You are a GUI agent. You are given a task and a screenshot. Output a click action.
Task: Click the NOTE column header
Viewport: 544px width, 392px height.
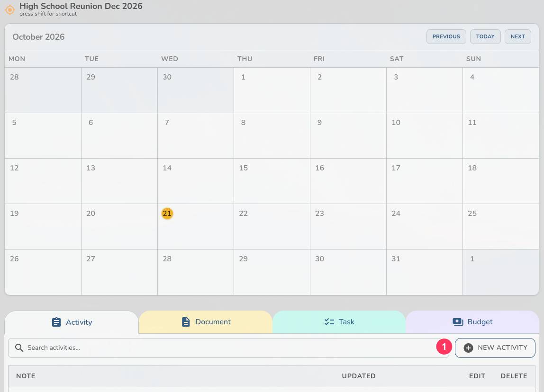point(26,376)
